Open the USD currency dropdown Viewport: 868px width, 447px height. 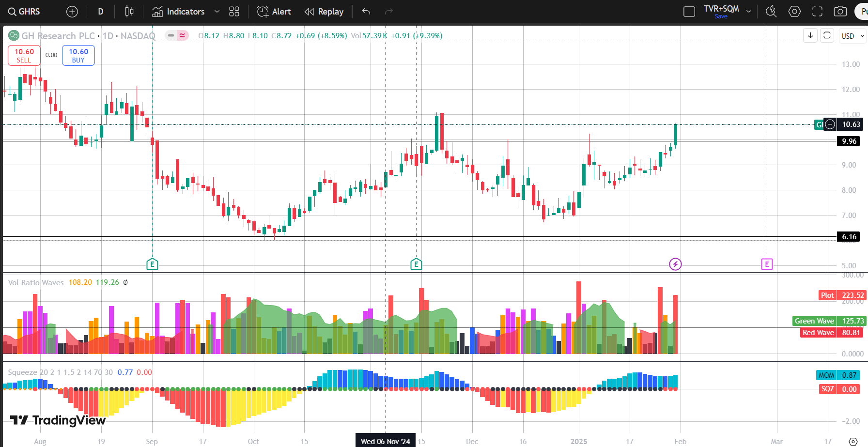tap(852, 36)
